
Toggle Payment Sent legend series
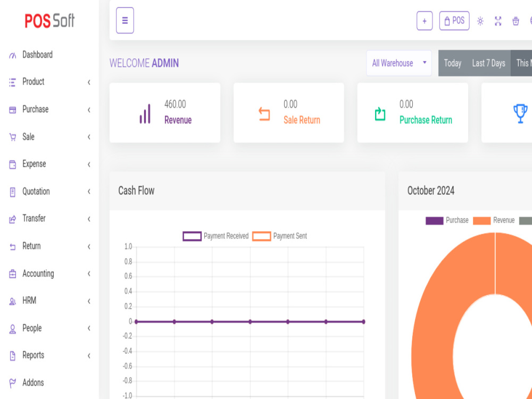280,236
